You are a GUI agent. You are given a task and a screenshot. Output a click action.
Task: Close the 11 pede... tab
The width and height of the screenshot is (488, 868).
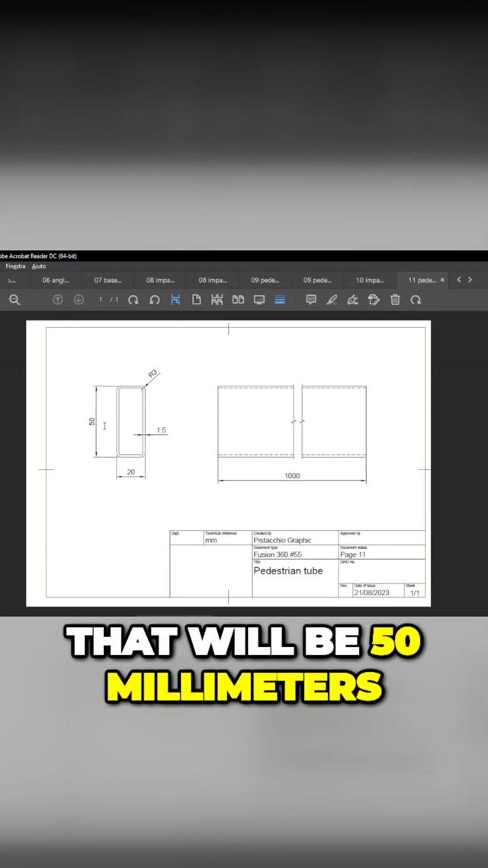pos(442,280)
